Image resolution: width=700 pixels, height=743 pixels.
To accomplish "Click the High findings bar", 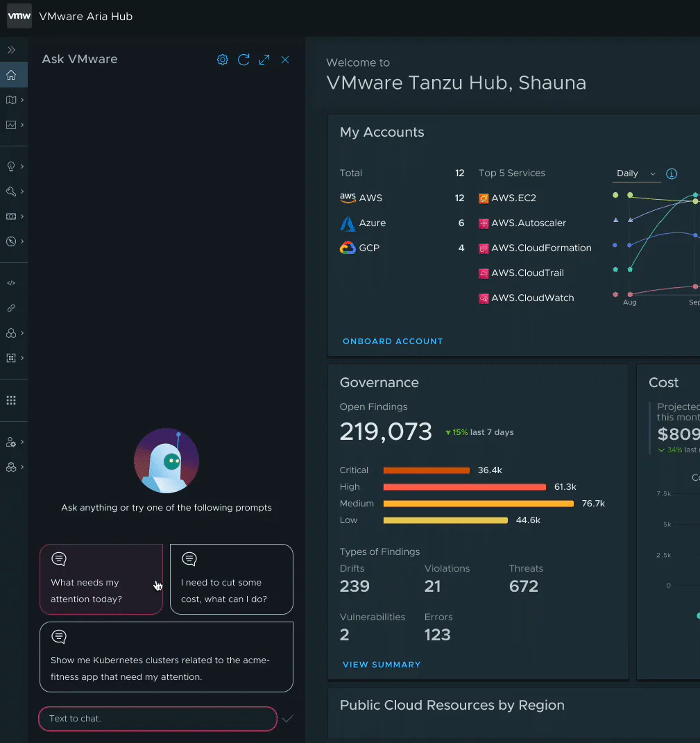I will [x=464, y=487].
